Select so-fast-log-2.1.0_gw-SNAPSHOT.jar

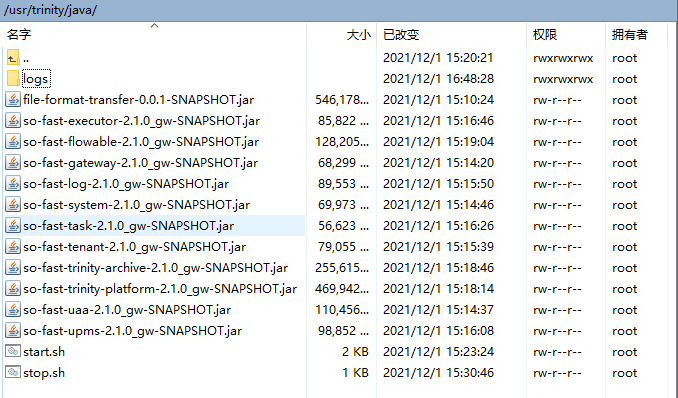(x=126, y=184)
